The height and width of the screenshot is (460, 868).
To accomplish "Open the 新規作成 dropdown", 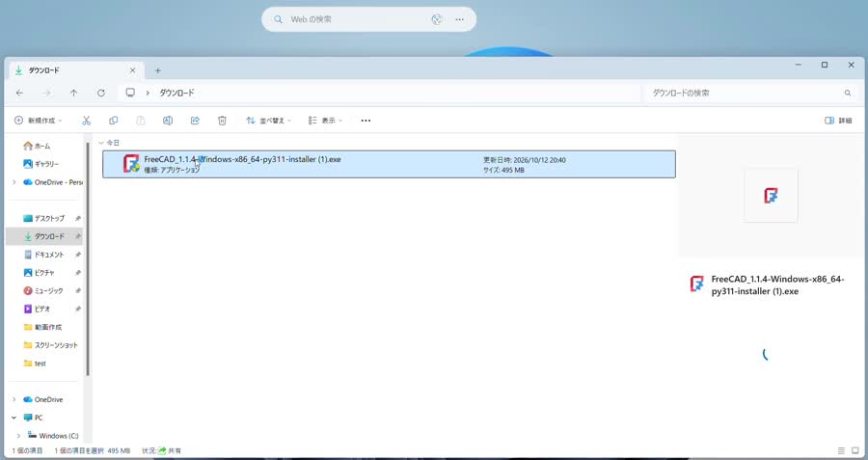I will [x=38, y=121].
